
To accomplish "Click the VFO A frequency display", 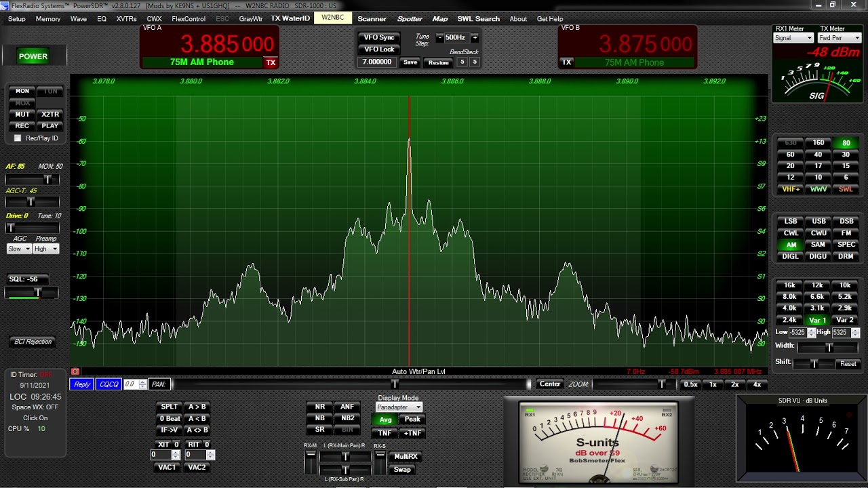I will (x=227, y=44).
